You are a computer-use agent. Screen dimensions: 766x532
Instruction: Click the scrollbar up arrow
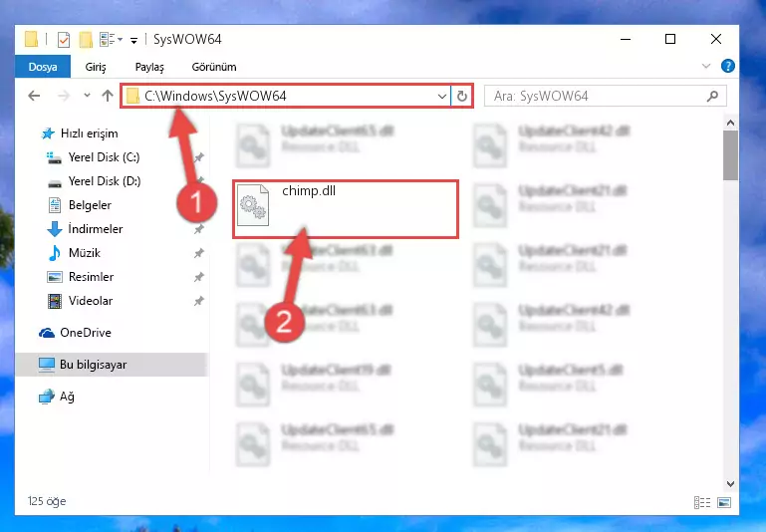pyautogui.click(x=730, y=123)
